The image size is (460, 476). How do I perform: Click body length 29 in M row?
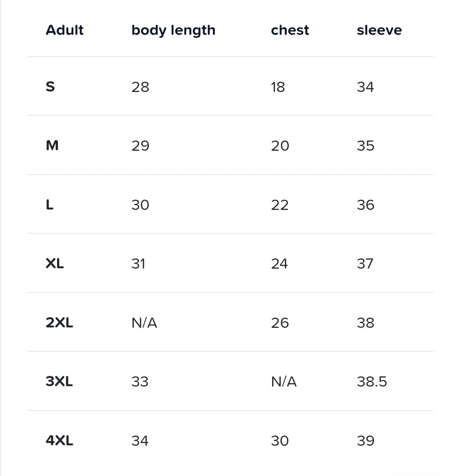[x=141, y=146]
